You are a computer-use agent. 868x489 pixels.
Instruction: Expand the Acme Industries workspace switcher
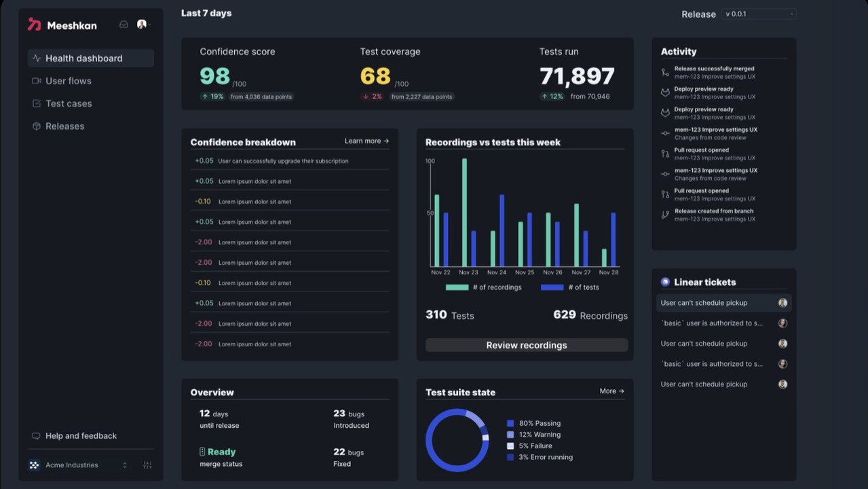tap(124, 465)
